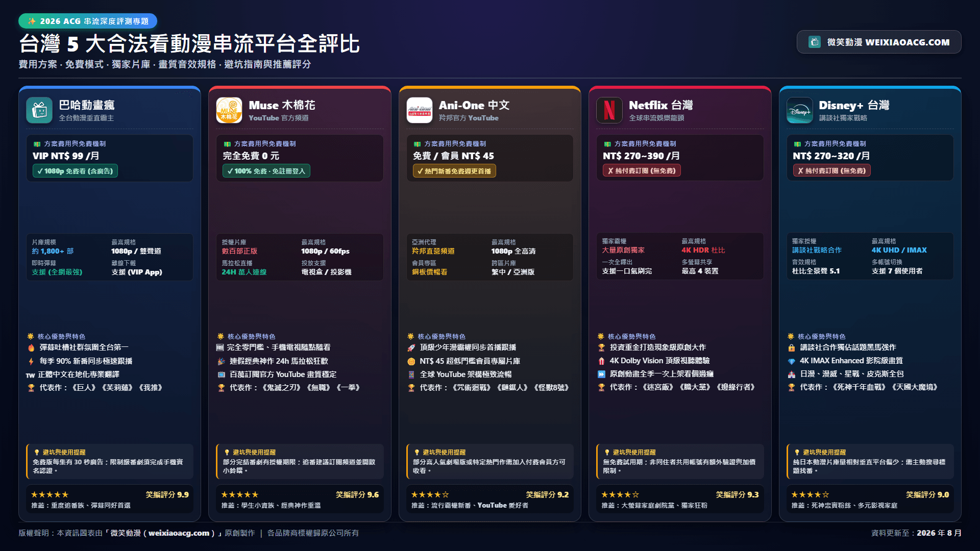The image size is (980, 551).
Task: Click the value 約 1,800+ 部
Action: [53, 251]
